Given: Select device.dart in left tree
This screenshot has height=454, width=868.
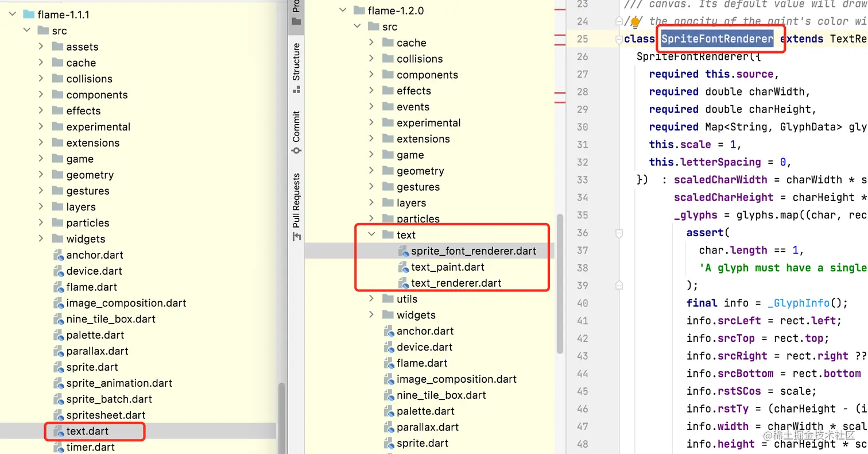Looking at the screenshot, I should tap(94, 271).
